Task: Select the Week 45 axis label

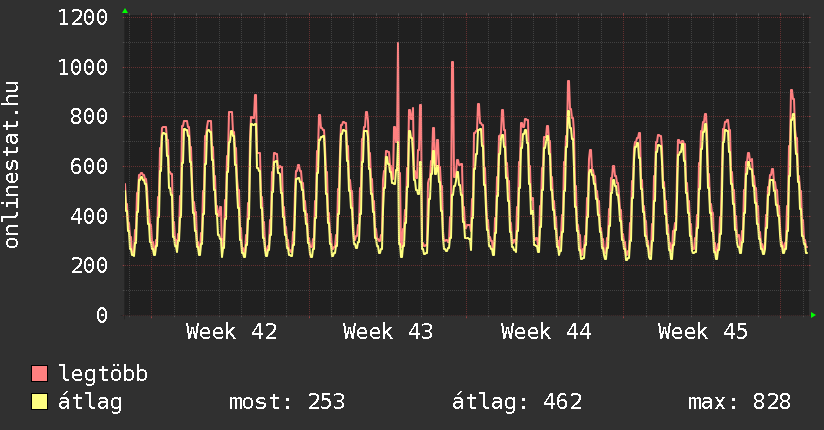Action: coord(703,332)
